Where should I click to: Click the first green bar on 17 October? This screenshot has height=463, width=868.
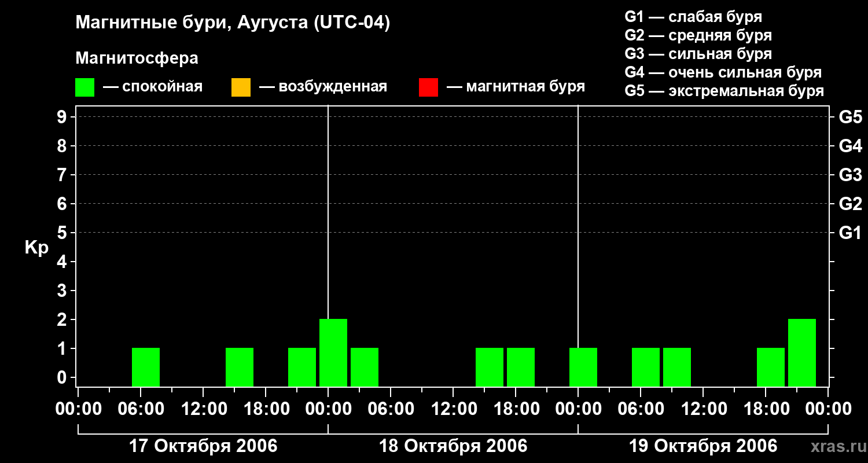click(x=146, y=367)
